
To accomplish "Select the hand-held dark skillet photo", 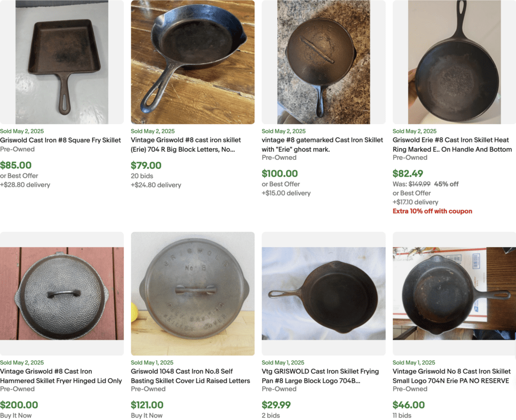I will tap(453, 62).
